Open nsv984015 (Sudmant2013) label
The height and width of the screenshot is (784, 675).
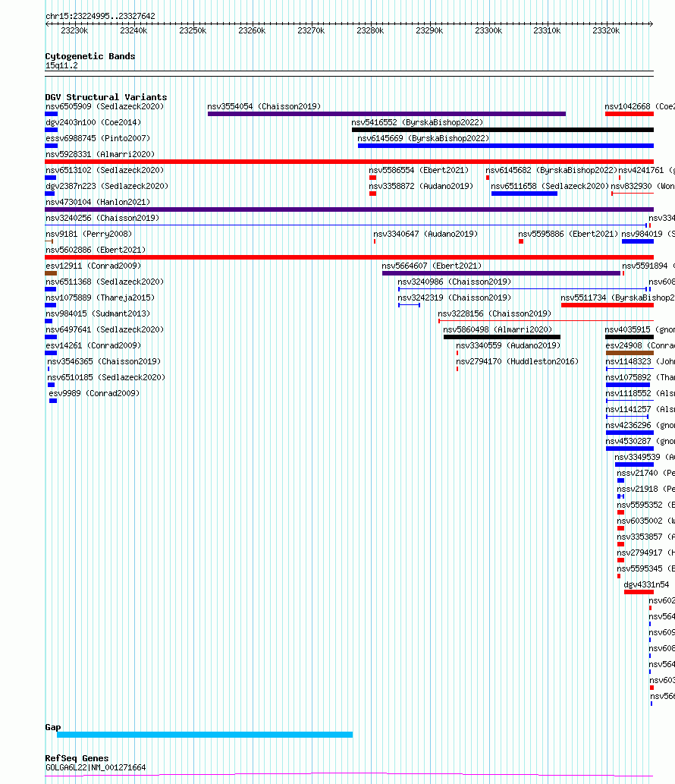(98, 314)
